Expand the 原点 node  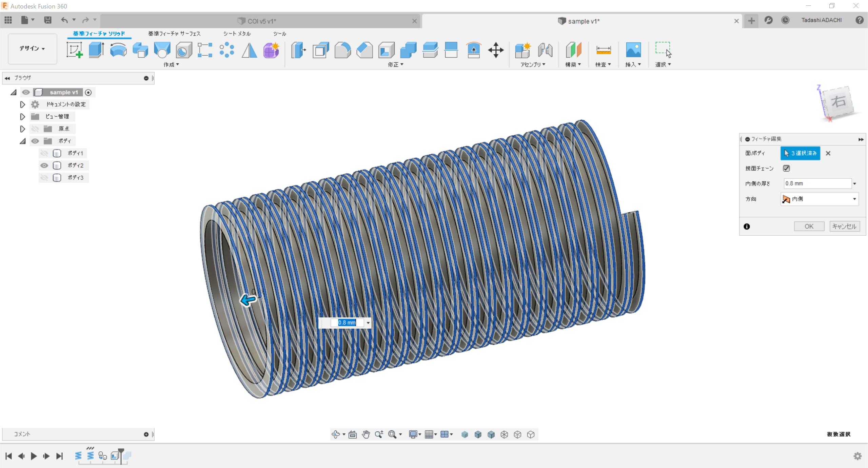tap(22, 129)
